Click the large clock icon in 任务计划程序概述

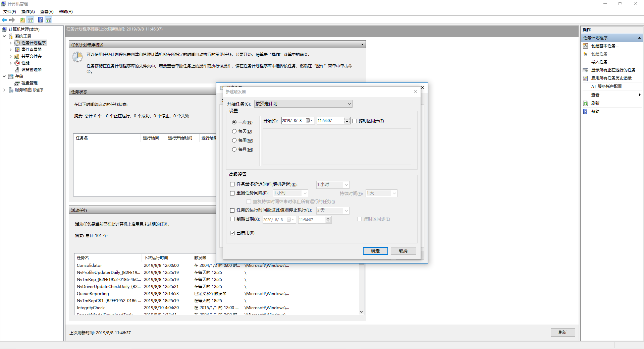[x=77, y=57]
